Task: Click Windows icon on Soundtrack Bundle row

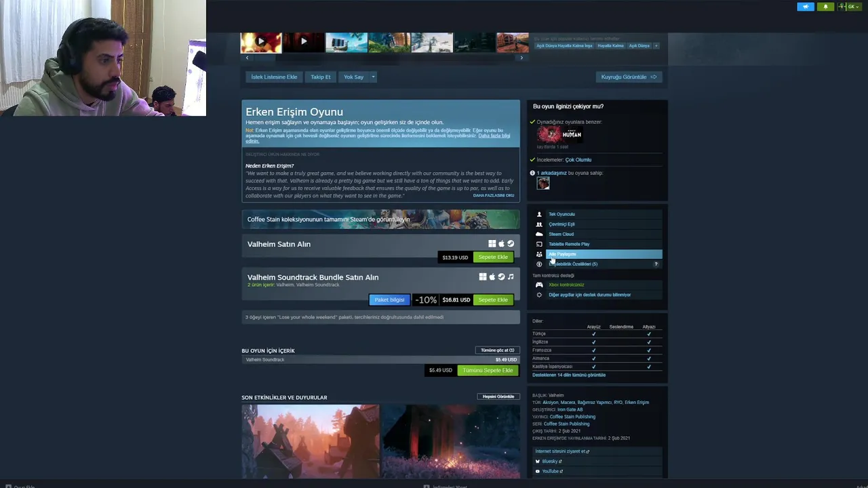Action: [x=483, y=277]
